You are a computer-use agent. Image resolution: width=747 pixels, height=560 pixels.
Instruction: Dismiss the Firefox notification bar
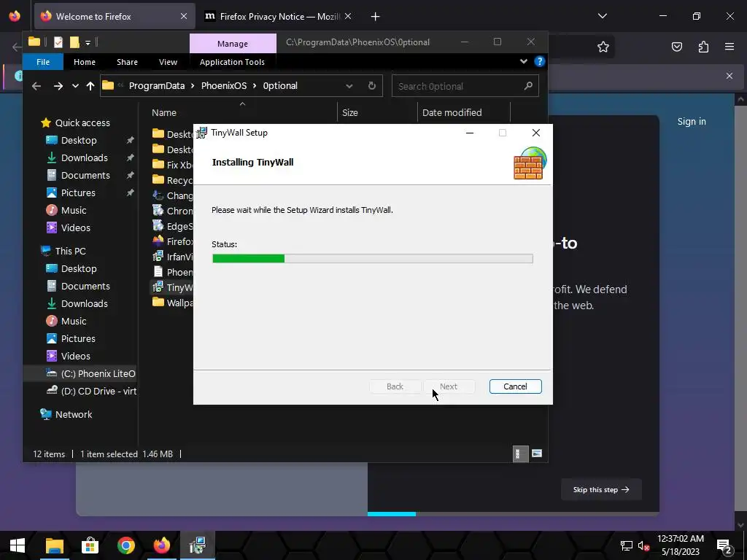point(729,76)
